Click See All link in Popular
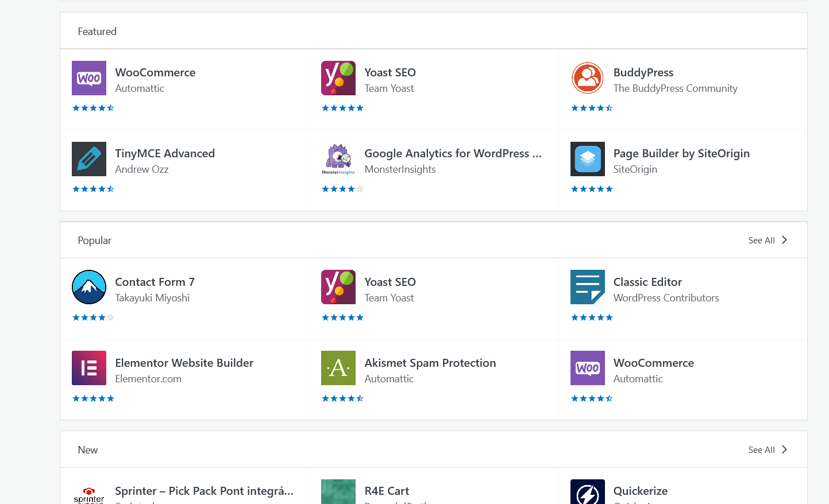Viewport: 829px width, 504px height. click(761, 241)
